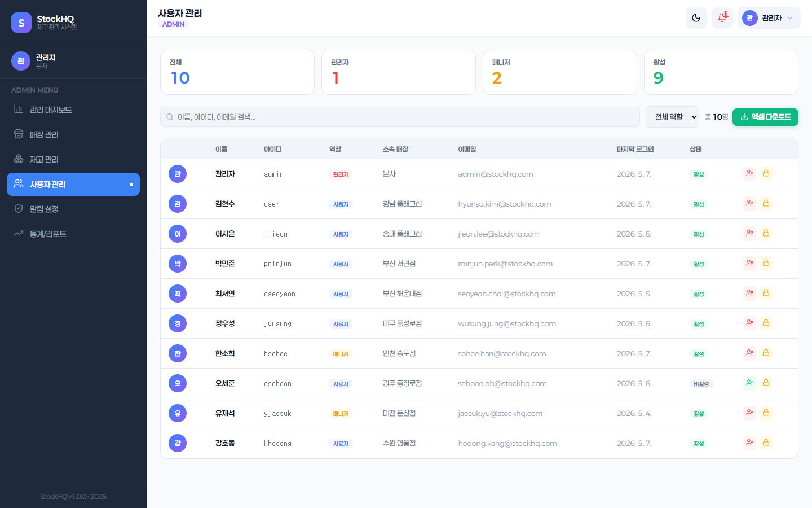Deactivate user icon for 이지은 row
The height and width of the screenshot is (508, 812).
(749, 233)
